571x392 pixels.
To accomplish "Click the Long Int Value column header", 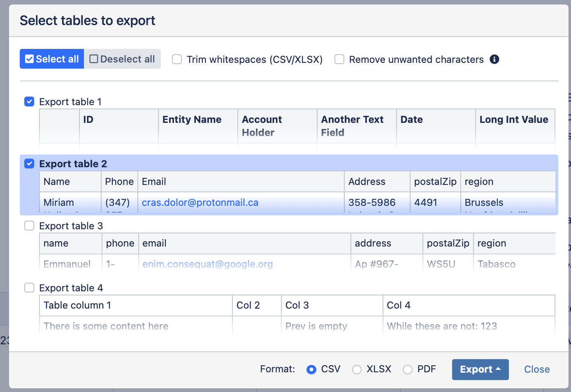I will click(514, 120).
